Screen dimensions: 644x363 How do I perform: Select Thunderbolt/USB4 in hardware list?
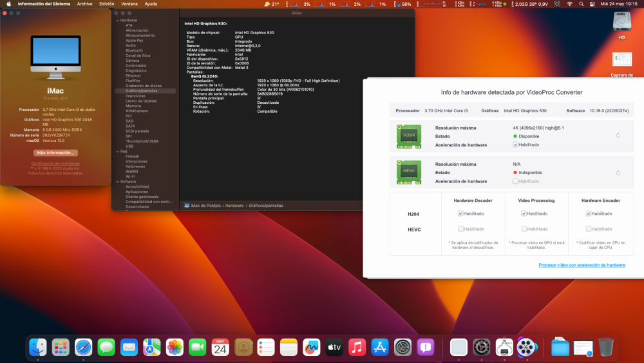142,141
